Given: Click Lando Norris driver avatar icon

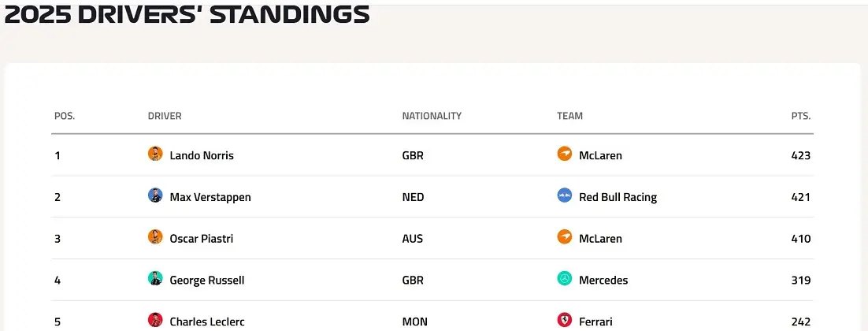Looking at the screenshot, I should click(x=155, y=154).
